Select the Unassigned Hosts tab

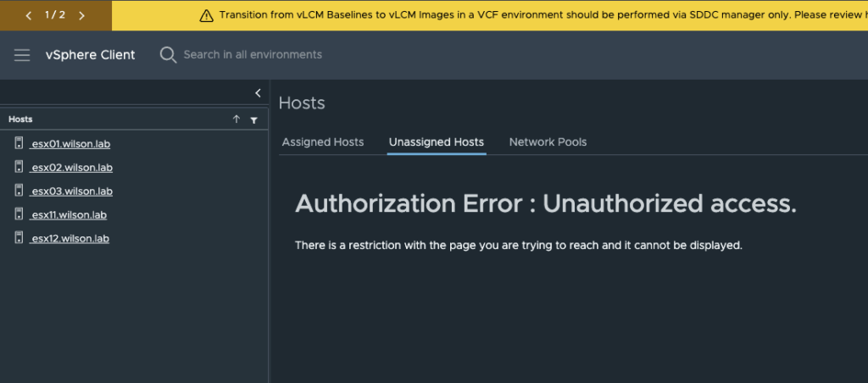coord(437,142)
